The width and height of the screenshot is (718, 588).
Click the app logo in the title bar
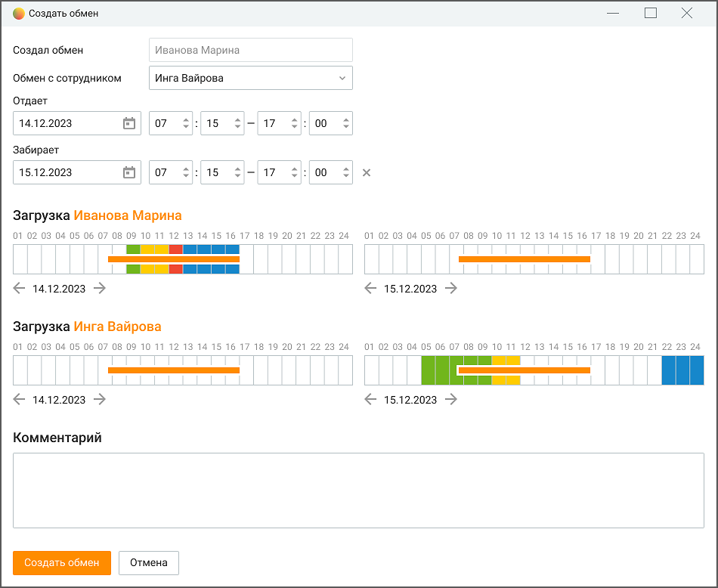[19, 14]
